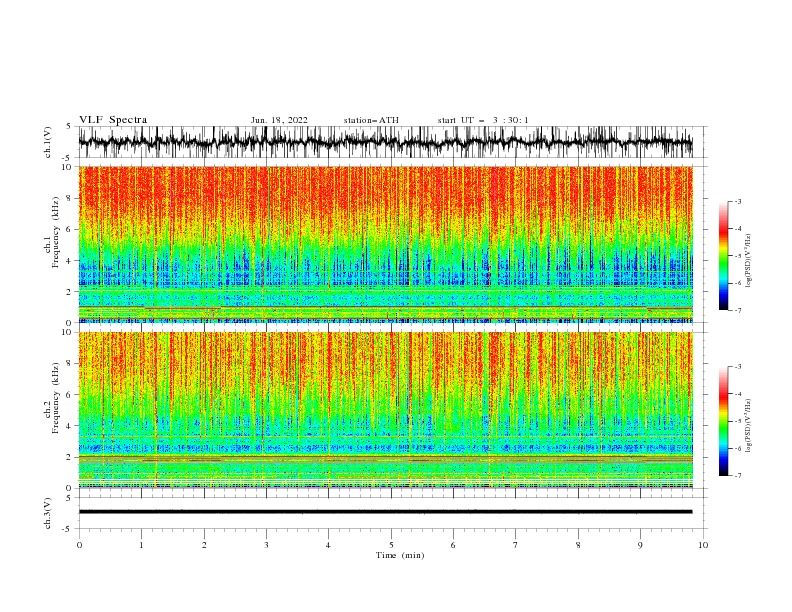792x612 pixels.
Task: Click the "ch.1(V)" waveform axis label
Action: pyautogui.click(x=48, y=142)
